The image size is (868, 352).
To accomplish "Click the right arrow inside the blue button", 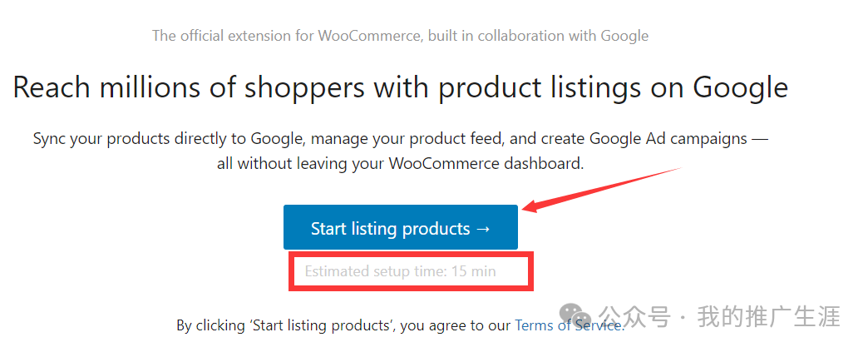I will [x=483, y=228].
